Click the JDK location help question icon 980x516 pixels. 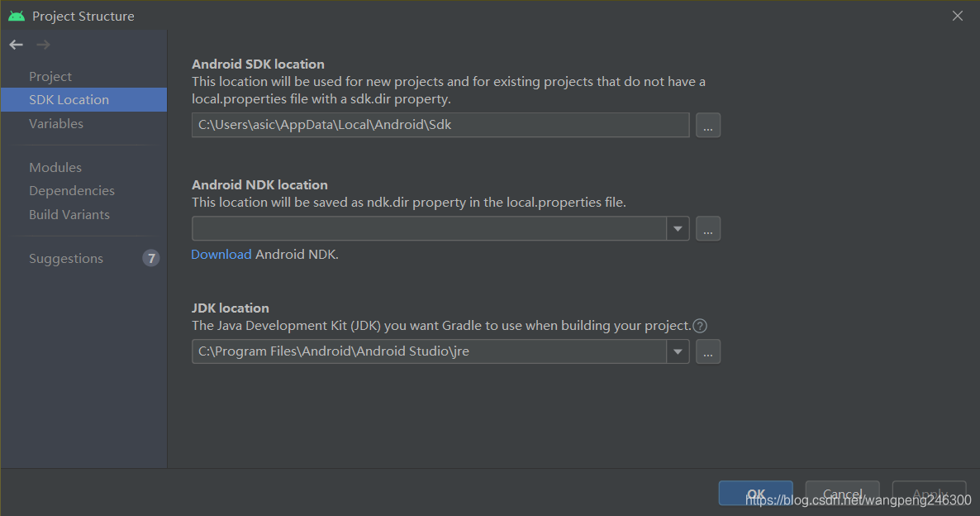coord(700,326)
